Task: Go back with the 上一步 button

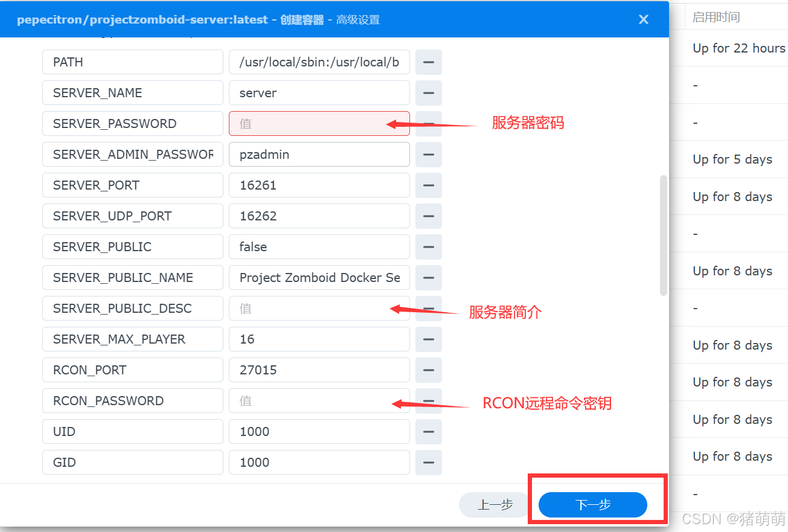Action: tap(495, 505)
